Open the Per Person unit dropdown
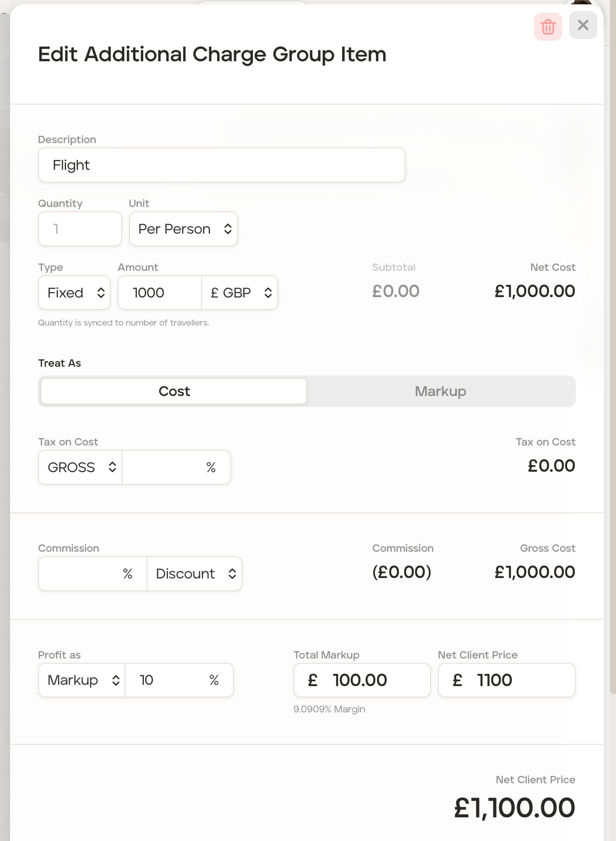Screen dimensions: 616x841 point(183,229)
